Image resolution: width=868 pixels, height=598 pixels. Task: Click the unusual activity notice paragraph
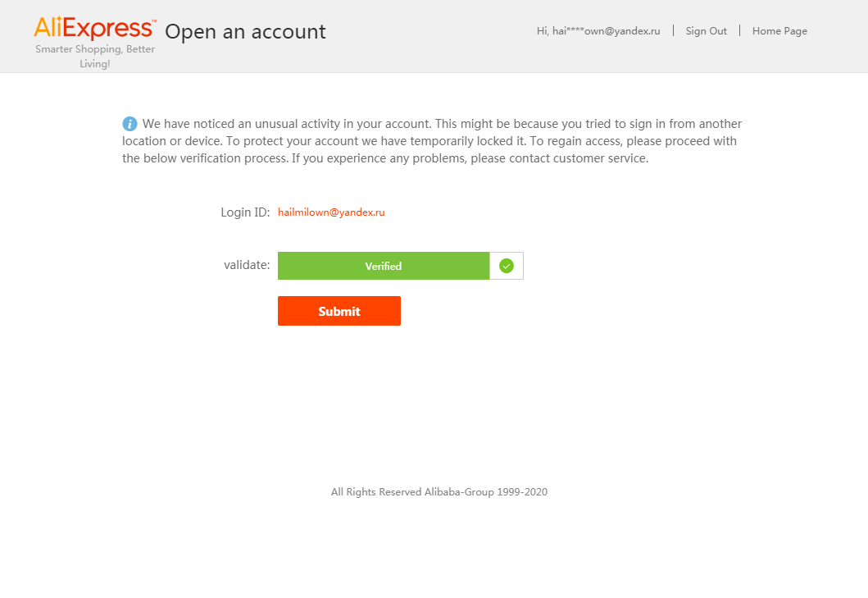pos(432,141)
